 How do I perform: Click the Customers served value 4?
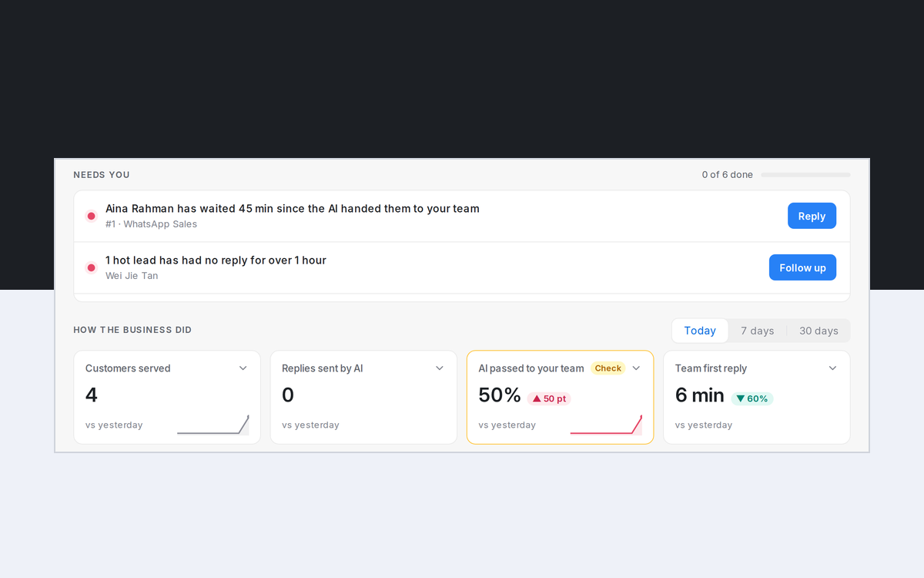[x=92, y=395]
